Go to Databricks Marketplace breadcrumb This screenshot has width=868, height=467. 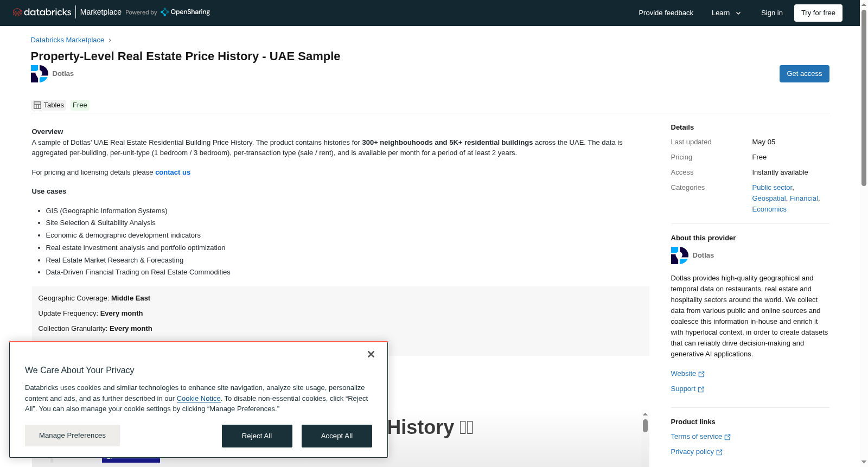coord(67,40)
